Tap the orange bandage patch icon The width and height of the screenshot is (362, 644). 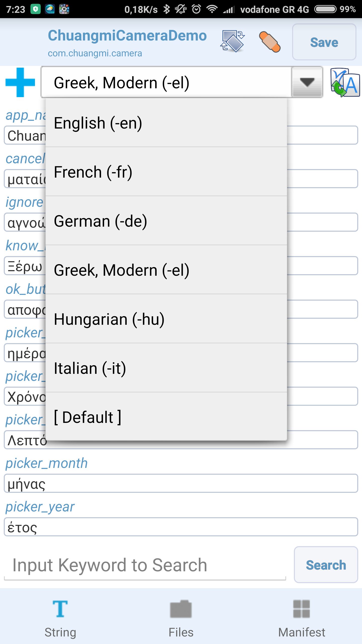pyautogui.click(x=270, y=42)
